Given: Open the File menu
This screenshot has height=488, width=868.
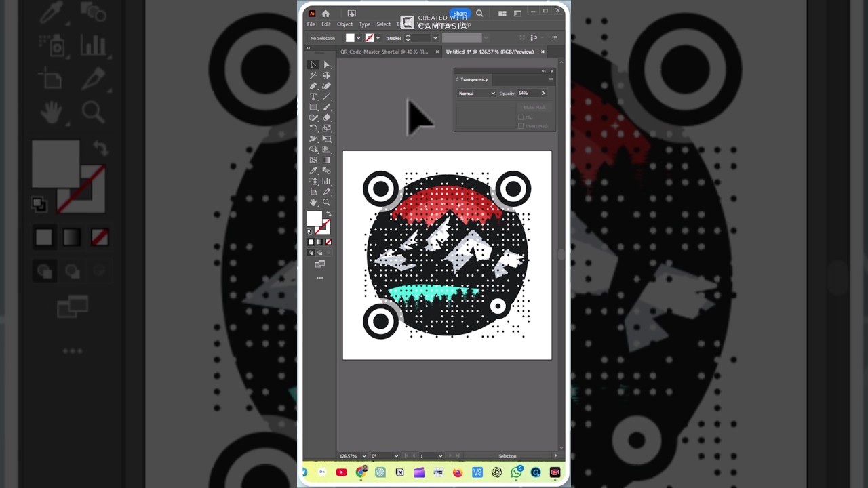Looking at the screenshot, I should click(311, 24).
